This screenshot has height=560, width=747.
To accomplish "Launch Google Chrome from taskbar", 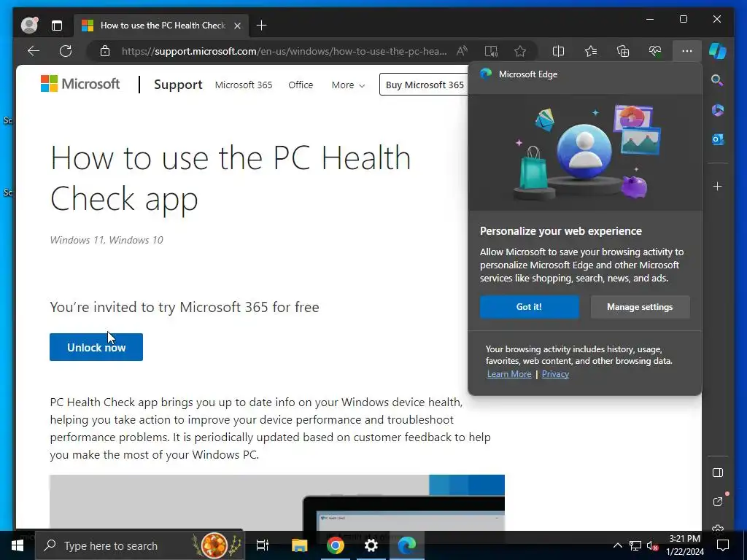I will 335,545.
